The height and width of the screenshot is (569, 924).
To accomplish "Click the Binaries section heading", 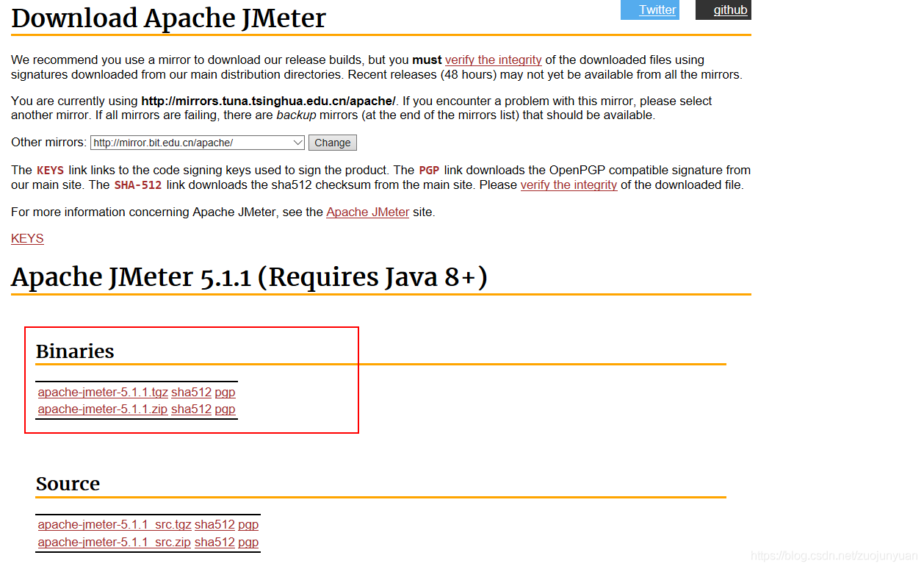I will (x=75, y=351).
